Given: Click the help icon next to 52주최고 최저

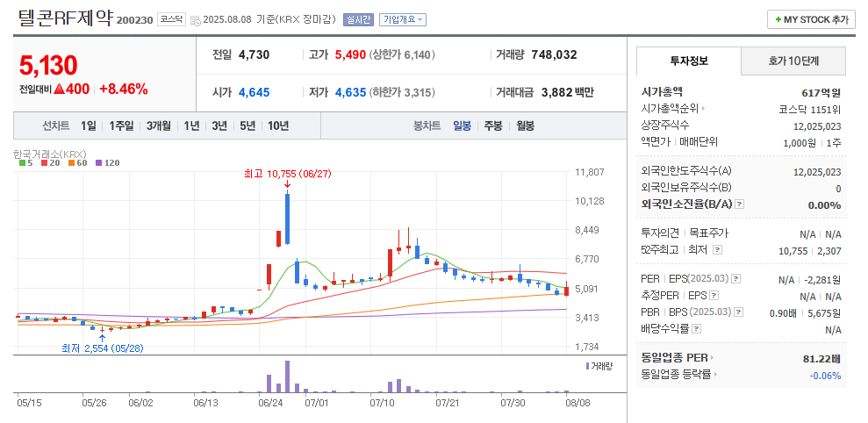Looking at the screenshot, I should pos(717,250).
